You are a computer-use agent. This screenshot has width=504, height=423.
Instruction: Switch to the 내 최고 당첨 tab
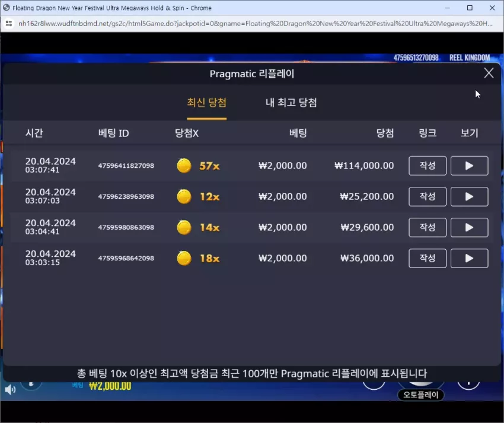[x=291, y=103]
